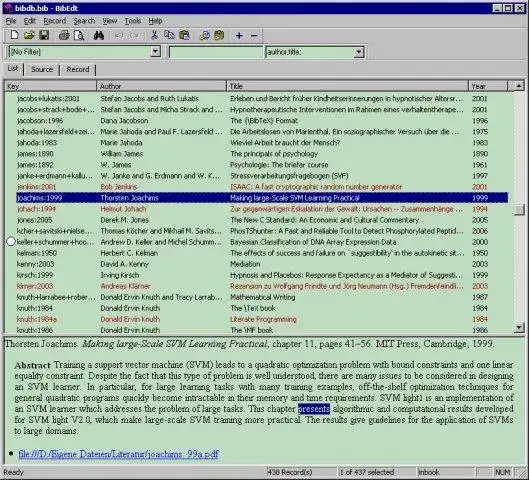Expand the author.title search field dropdown

pyautogui.click(x=359, y=52)
